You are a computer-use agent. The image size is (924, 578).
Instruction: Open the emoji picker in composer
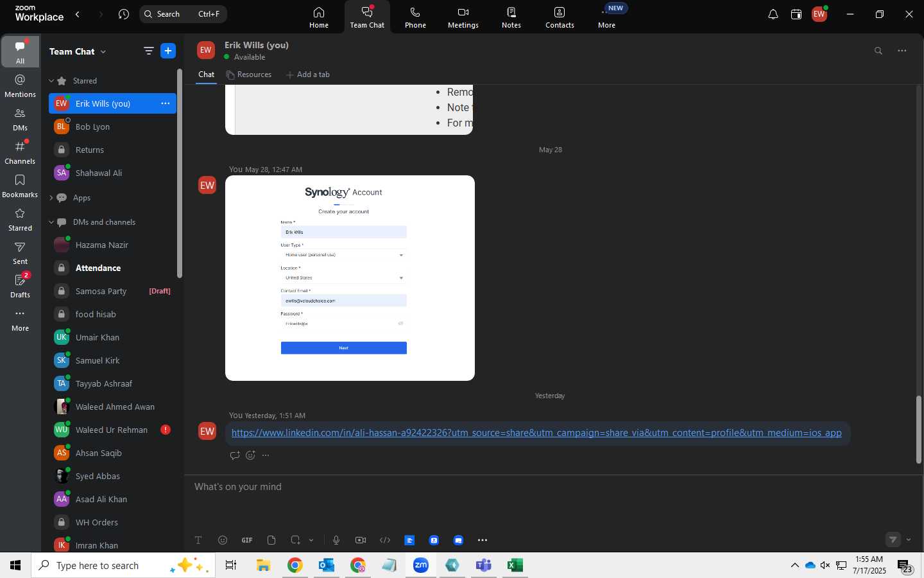(223, 540)
